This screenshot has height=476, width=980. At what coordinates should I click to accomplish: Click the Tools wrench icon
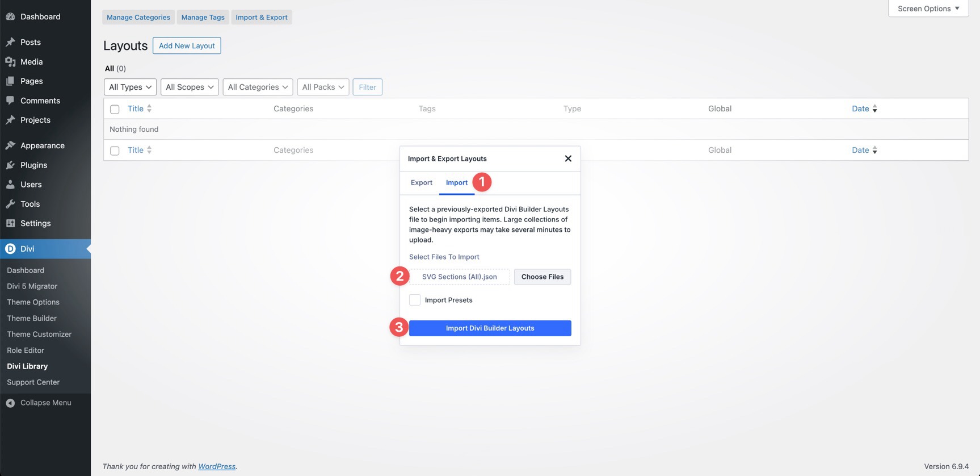[x=10, y=204]
